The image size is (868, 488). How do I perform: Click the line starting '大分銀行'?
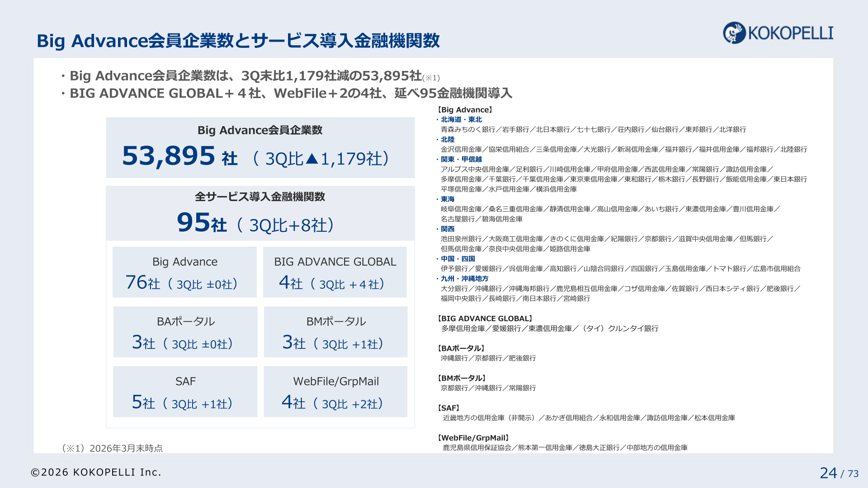point(621,289)
